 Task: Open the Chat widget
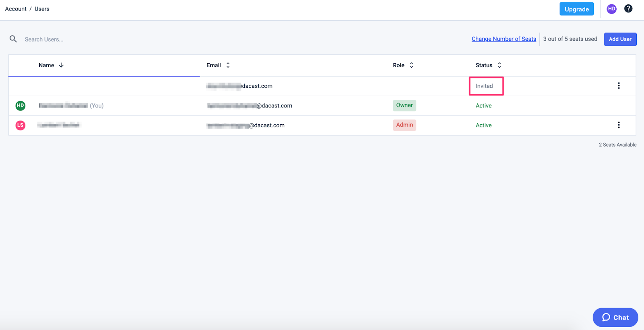(615, 318)
